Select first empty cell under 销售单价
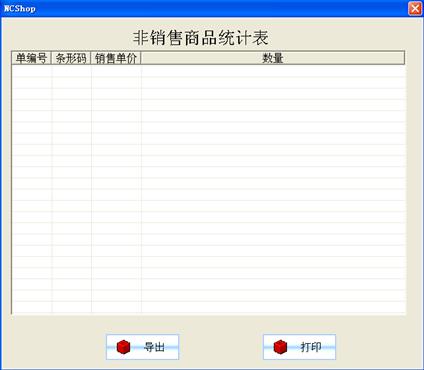This screenshot has width=424, height=370. click(x=116, y=71)
